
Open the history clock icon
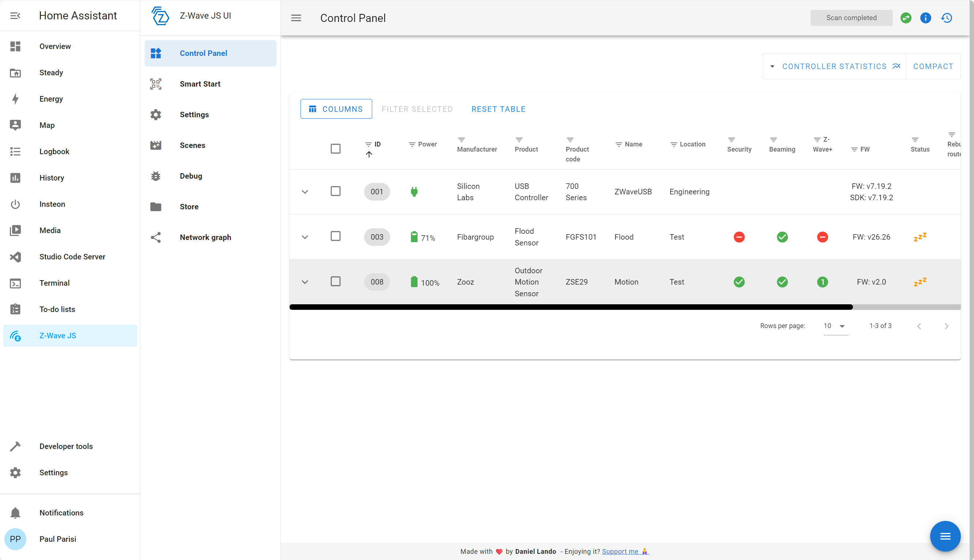[x=947, y=18]
